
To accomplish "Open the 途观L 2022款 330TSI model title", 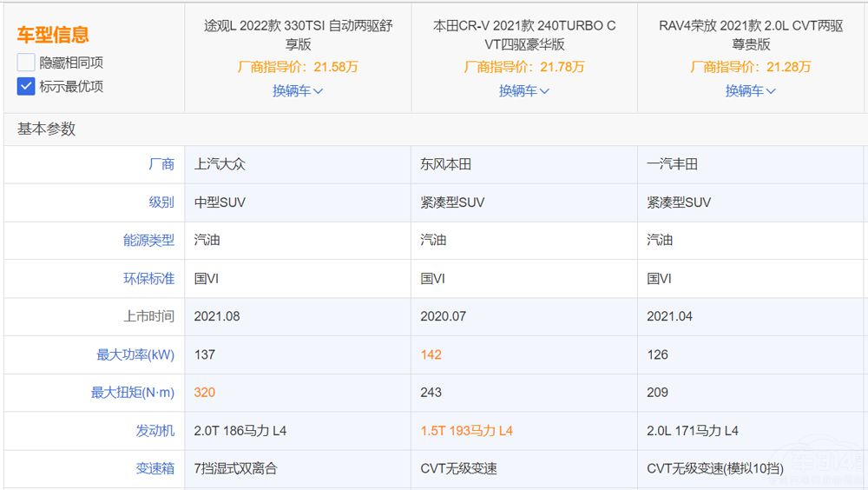I will click(298, 35).
